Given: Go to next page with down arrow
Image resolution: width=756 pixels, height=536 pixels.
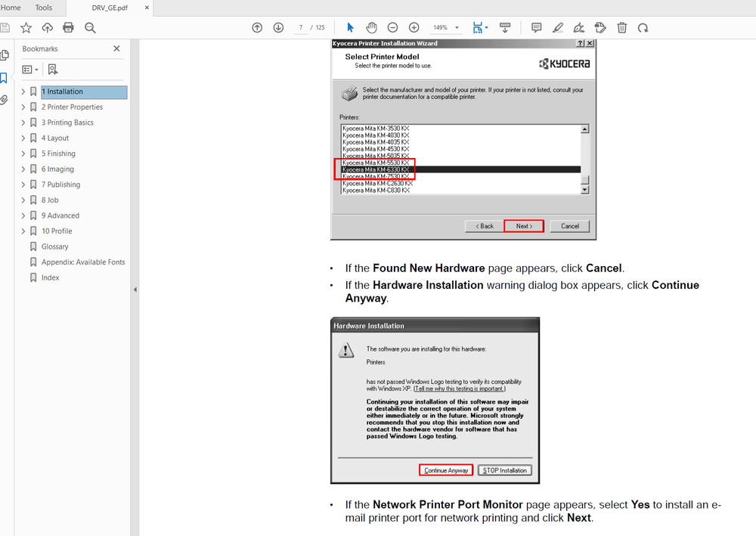Looking at the screenshot, I should click(278, 27).
